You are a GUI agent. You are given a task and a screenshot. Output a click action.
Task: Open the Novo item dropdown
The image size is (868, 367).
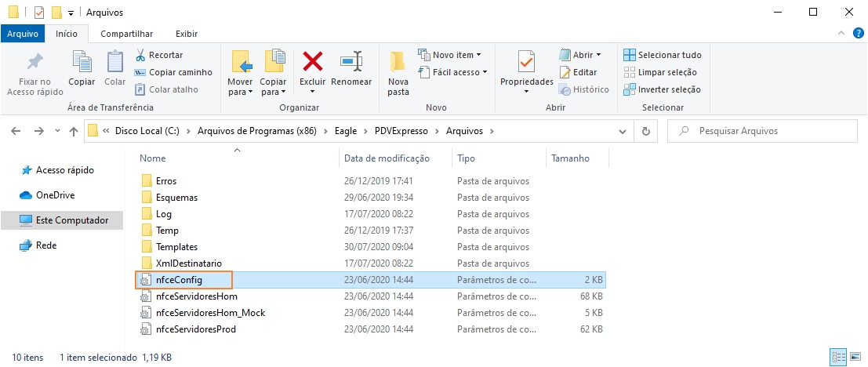[x=449, y=55]
